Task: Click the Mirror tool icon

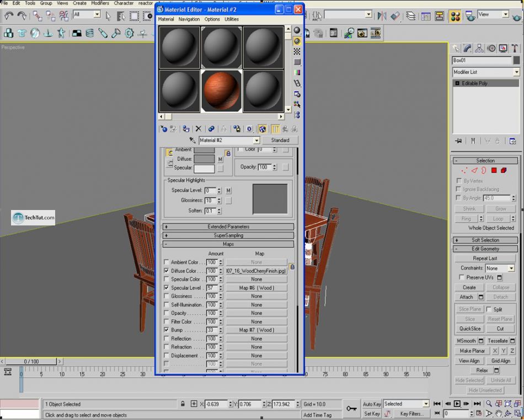Action: point(382,15)
